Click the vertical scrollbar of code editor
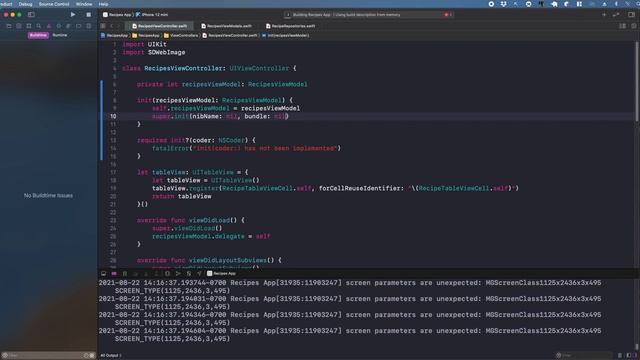 [x=636, y=81]
